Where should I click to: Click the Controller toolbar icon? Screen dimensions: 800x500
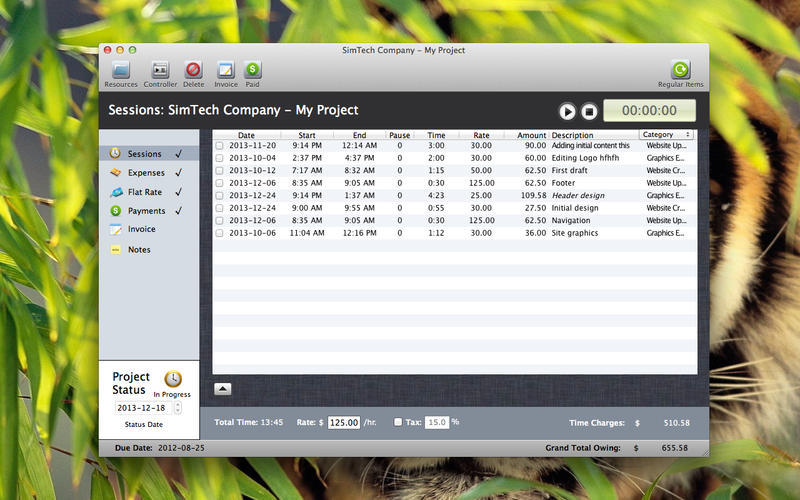160,70
